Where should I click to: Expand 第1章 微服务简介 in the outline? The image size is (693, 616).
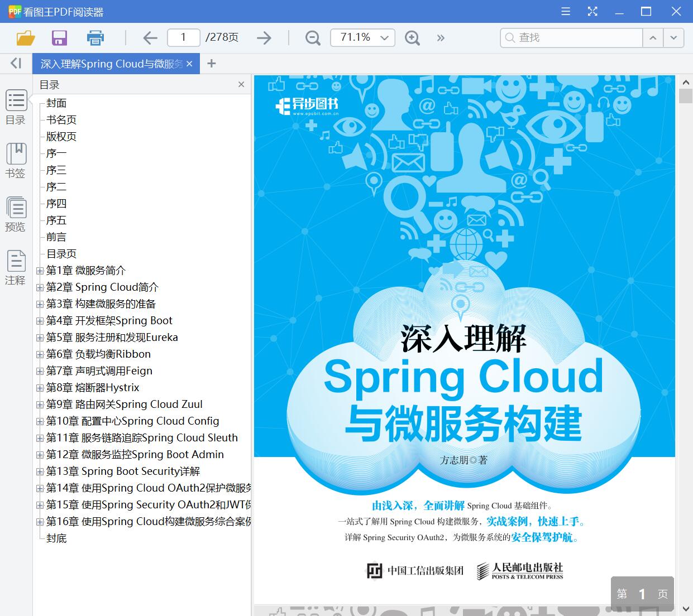point(40,271)
